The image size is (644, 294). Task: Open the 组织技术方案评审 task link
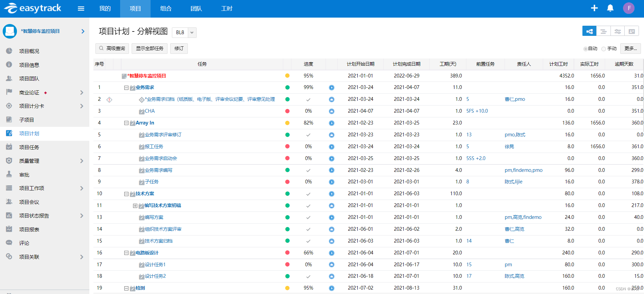point(163,229)
